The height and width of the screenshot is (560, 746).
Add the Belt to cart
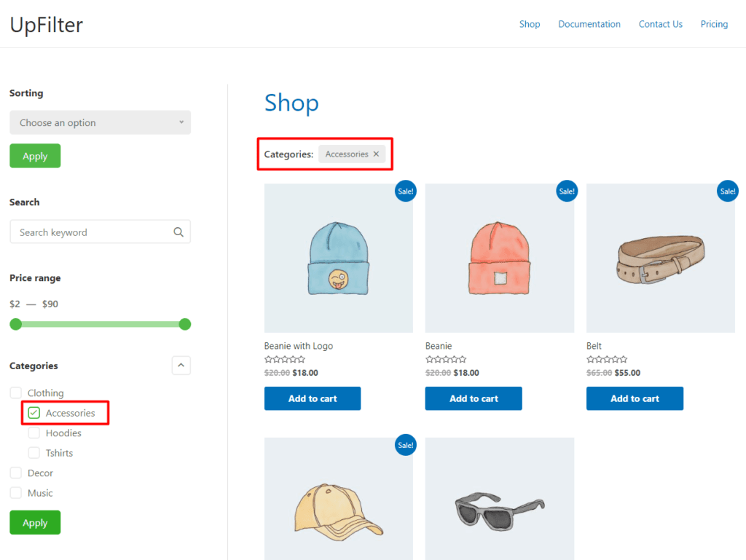click(x=635, y=398)
